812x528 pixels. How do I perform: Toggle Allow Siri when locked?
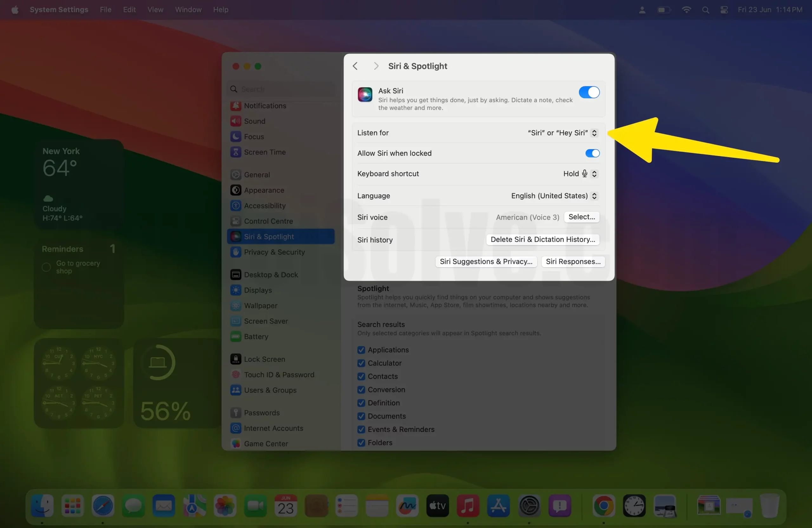point(592,153)
